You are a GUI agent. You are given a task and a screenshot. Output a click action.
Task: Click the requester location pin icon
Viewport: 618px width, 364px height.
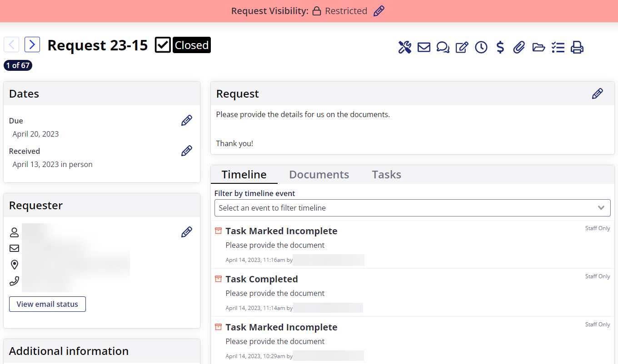(x=15, y=265)
